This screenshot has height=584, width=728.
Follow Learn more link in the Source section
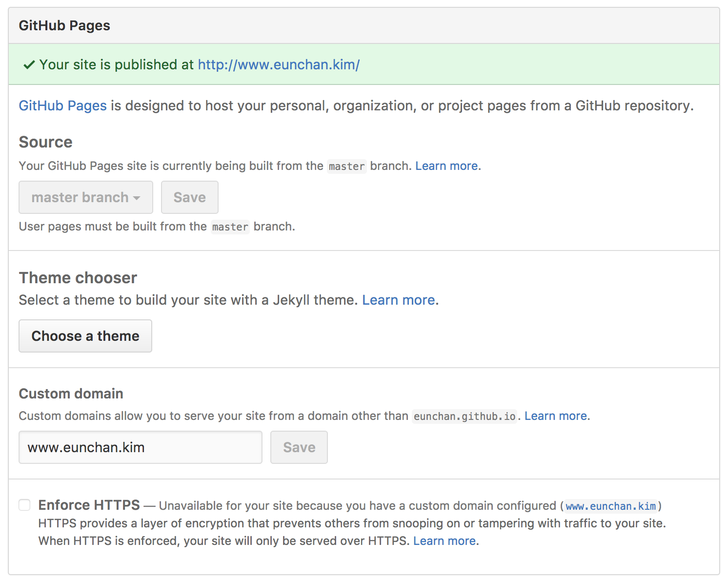coord(446,166)
